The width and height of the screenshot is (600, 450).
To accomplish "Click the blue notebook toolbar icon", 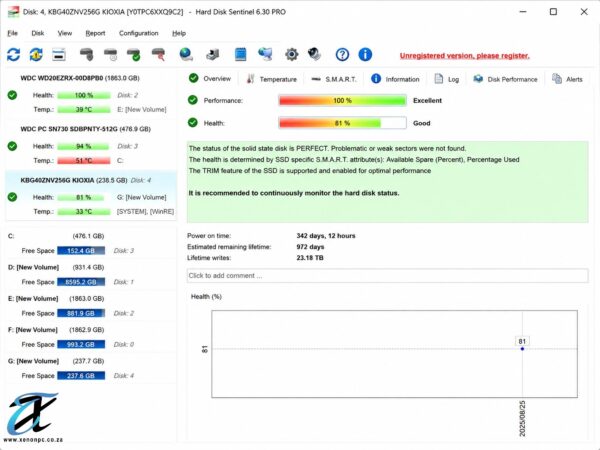I will click(240, 55).
